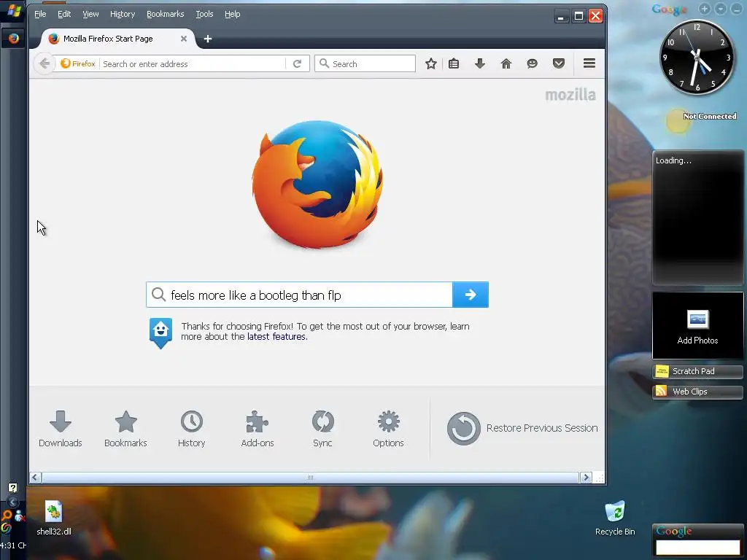Click horizontal scrollbar thumb
747x560 pixels.
pos(310,477)
